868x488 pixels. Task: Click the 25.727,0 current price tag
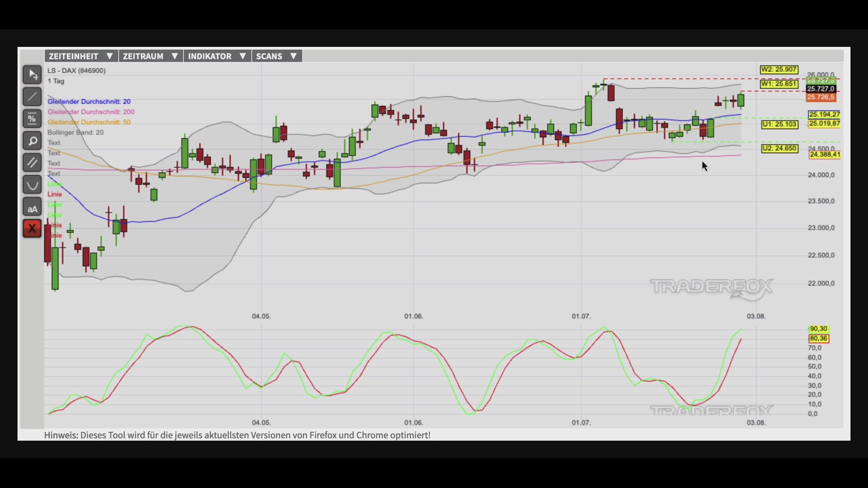click(x=821, y=89)
